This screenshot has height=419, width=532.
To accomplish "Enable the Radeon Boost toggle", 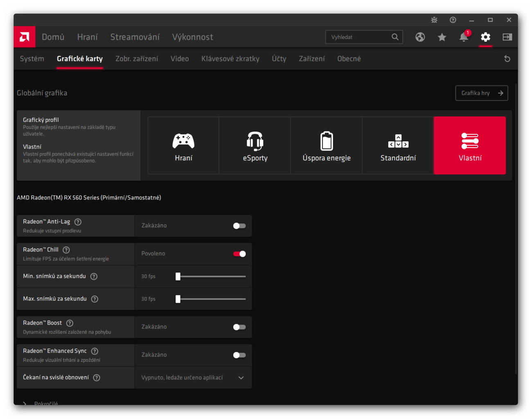I will tap(239, 327).
